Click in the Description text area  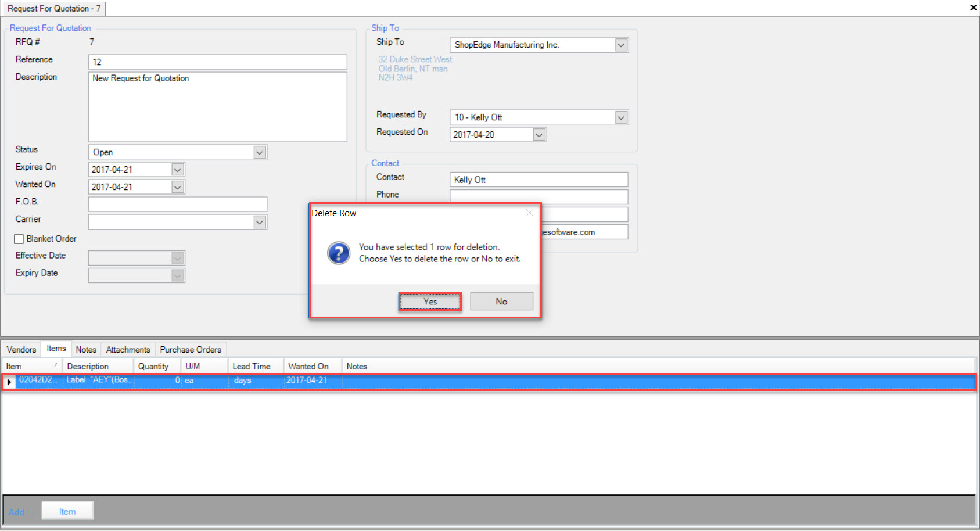click(218, 107)
